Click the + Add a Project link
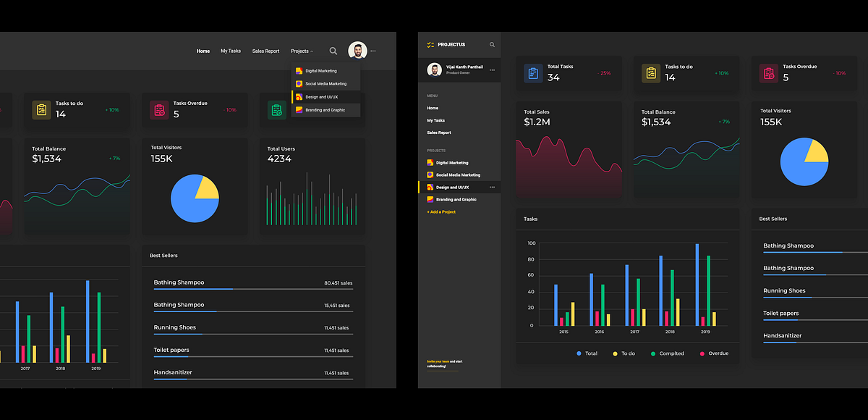The width and height of the screenshot is (868, 420). pyautogui.click(x=442, y=211)
